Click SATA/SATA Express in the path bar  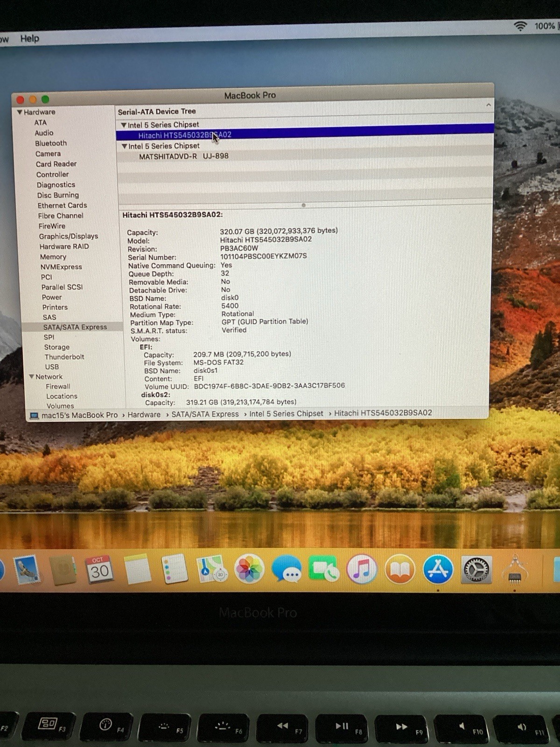(x=205, y=414)
